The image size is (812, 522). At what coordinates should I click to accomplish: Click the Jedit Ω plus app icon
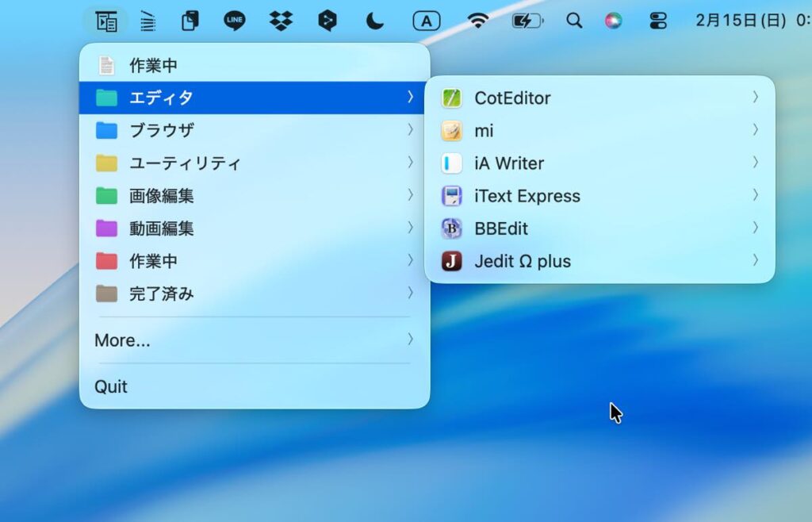[x=451, y=261]
